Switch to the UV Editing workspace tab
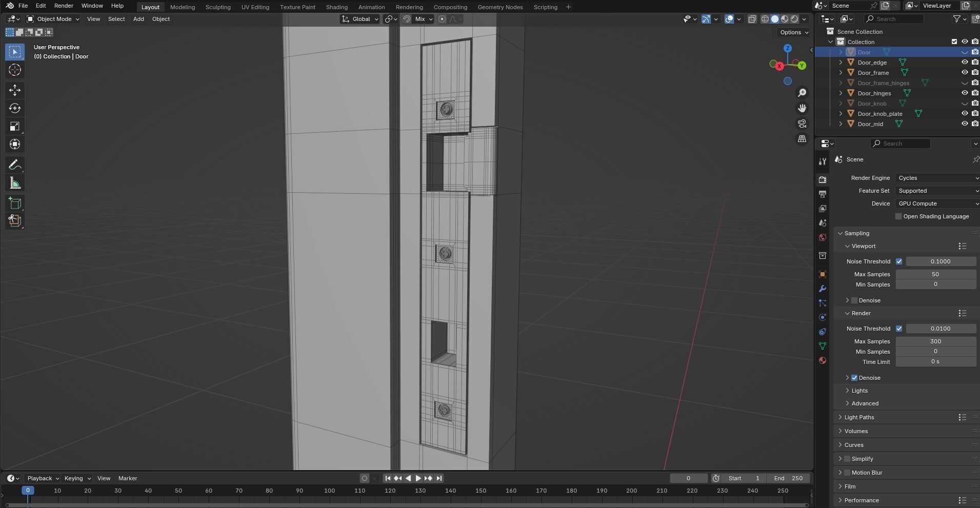 point(255,7)
